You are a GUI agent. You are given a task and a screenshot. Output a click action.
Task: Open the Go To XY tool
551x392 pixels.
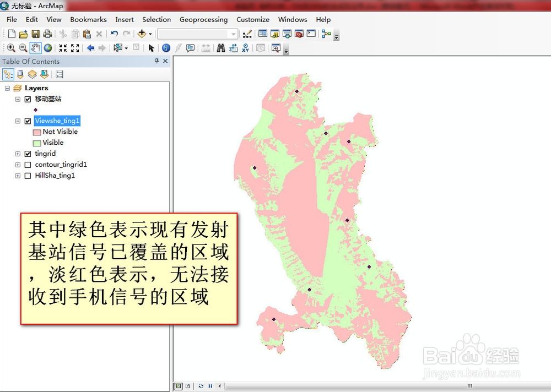click(x=245, y=48)
